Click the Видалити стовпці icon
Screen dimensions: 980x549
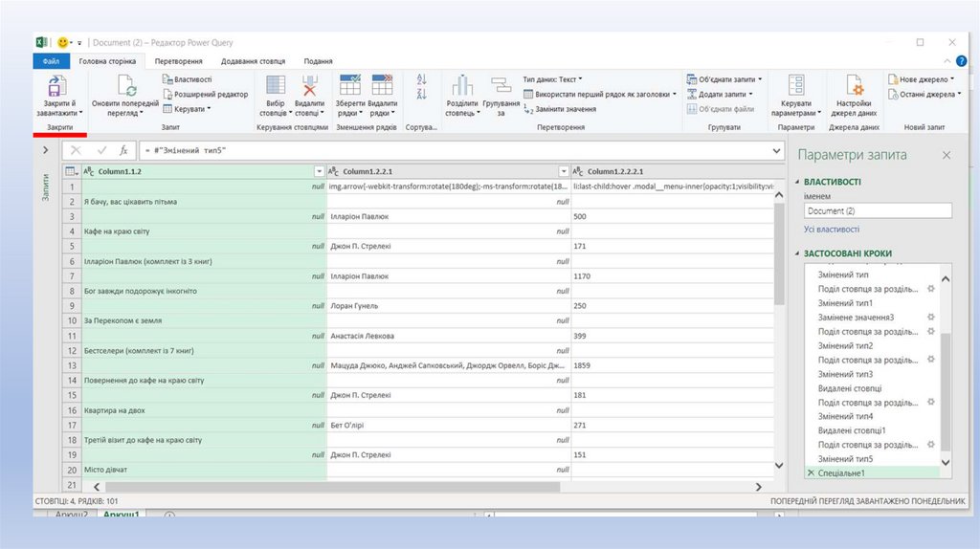[308, 87]
